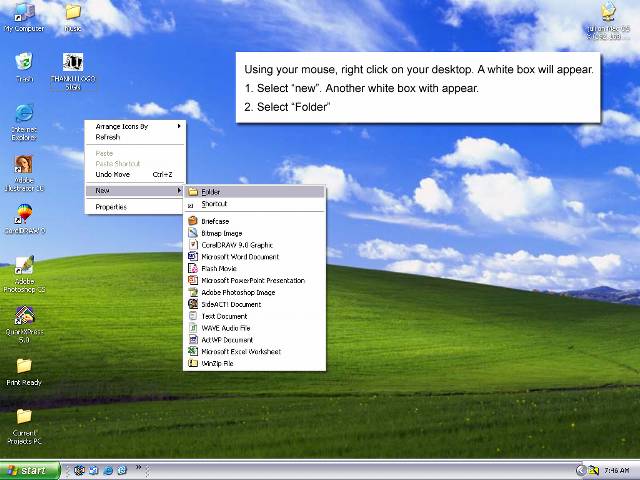Click Show Desktop quick launch icon
The width and height of the screenshot is (640, 480).
(93, 471)
